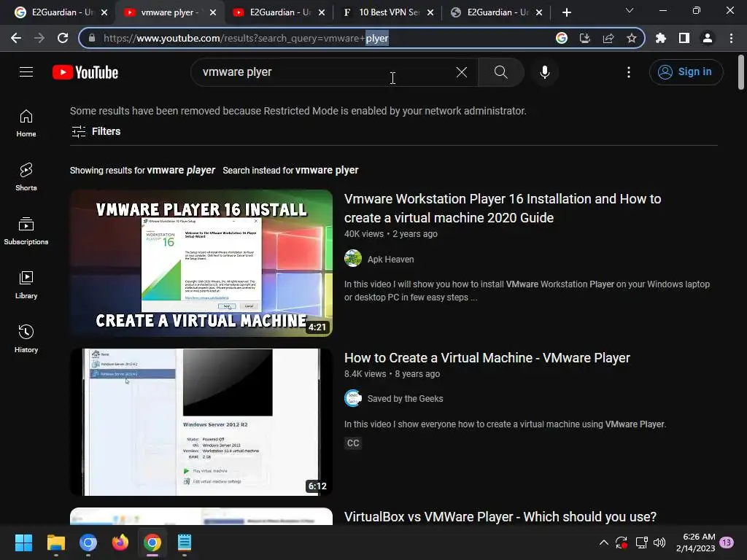
Task: Open File Explorer from the taskbar
Action: tap(55, 542)
